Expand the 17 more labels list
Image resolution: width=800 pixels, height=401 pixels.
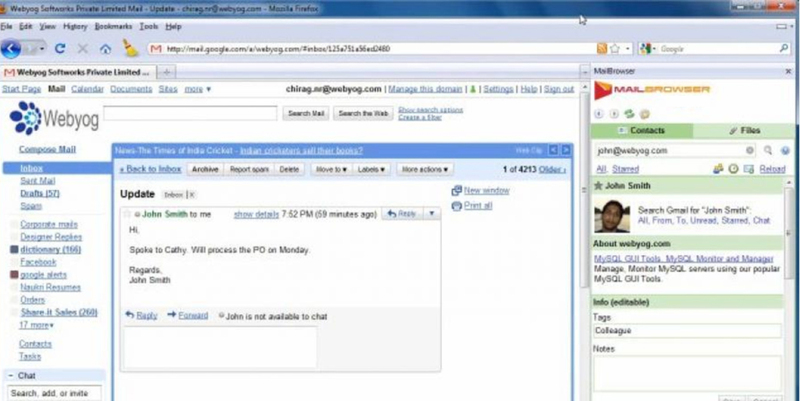[36, 325]
